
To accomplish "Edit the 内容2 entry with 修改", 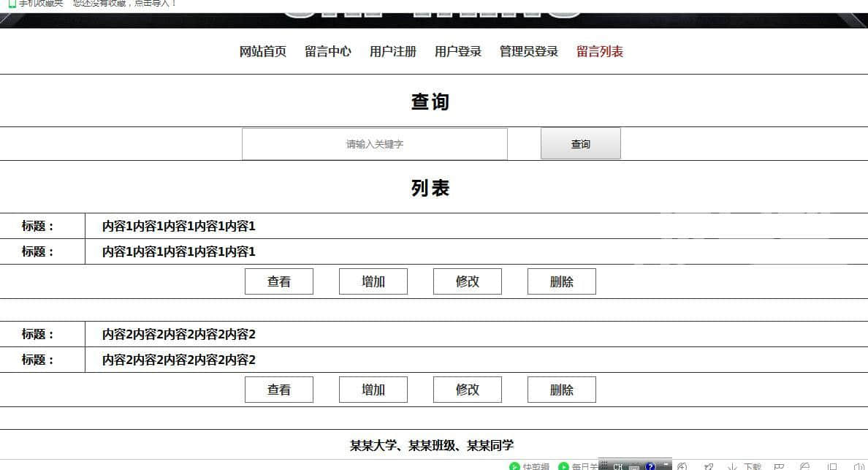I will point(468,390).
